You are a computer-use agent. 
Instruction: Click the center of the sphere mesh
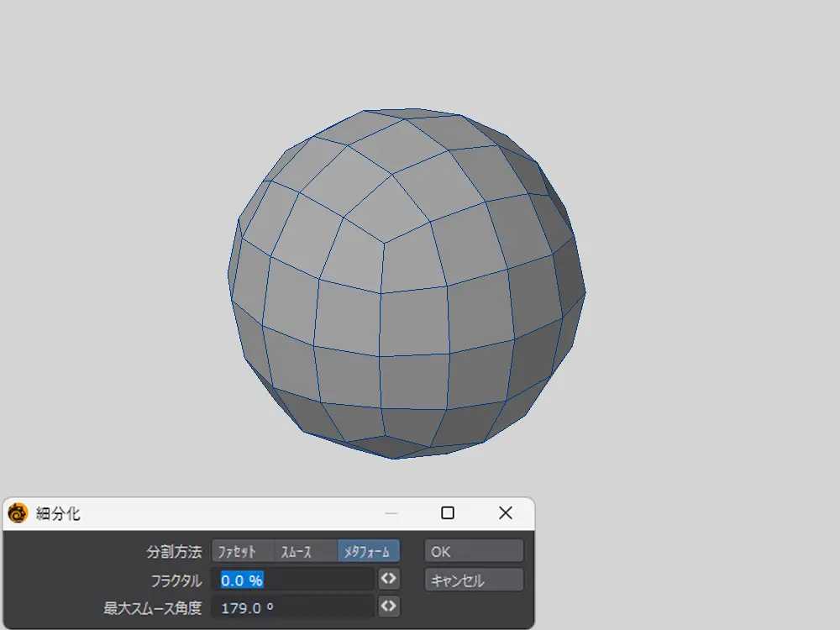coord(407,286)
